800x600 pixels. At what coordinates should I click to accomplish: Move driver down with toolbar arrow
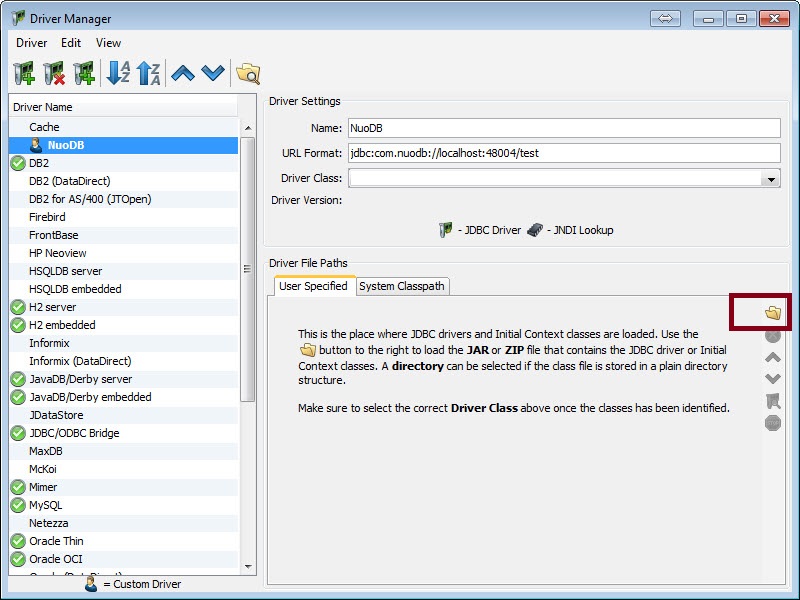(x=213, y=73)
